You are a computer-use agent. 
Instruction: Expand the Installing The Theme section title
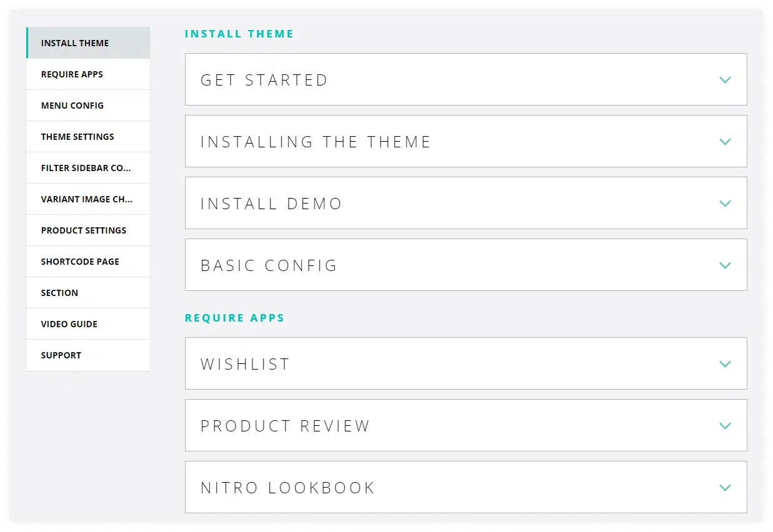[x=316, y=142]
